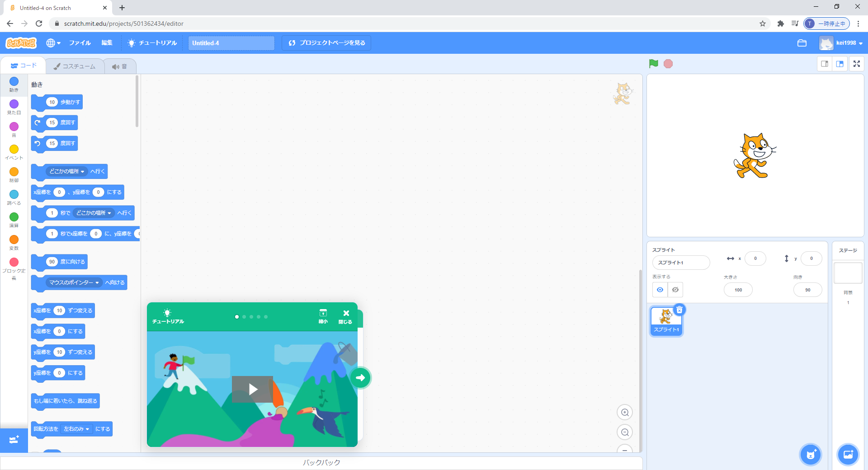Open the ファイル menu
This screenshot has width=868, height=470.
80,43
